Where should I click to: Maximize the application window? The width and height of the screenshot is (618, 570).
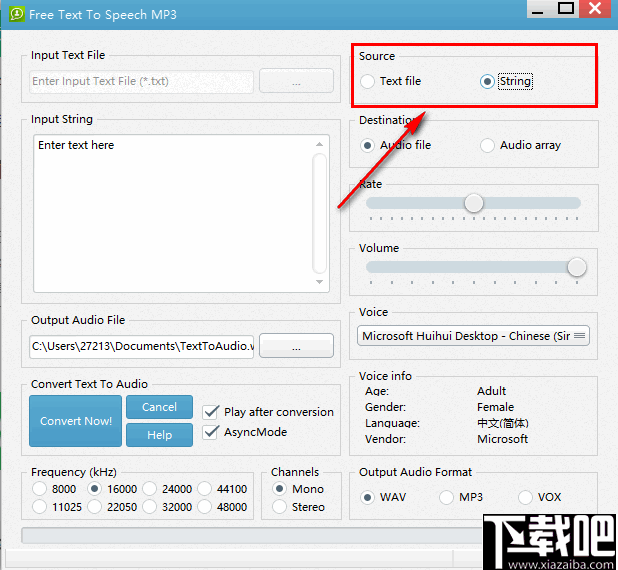coord(566,9)
